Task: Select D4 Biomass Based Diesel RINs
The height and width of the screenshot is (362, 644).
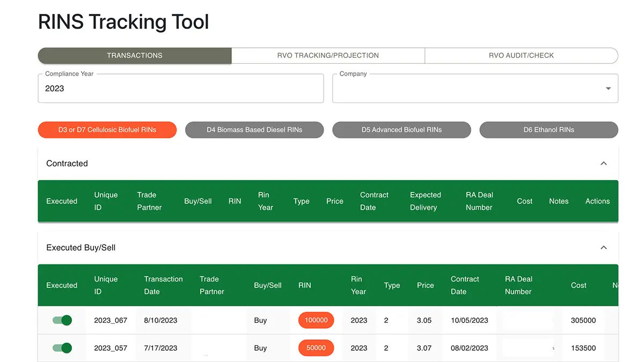Action: pyautogui.click(x=254, y=130)
